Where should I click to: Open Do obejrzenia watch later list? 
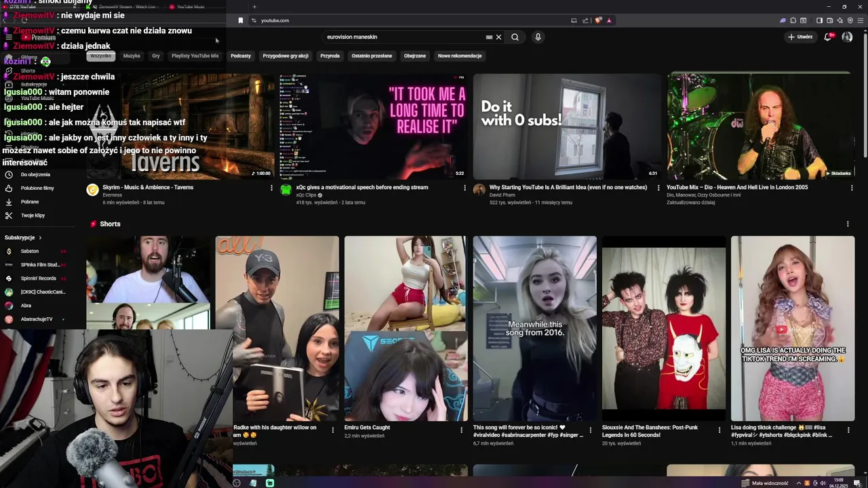[x=35, y=175]
